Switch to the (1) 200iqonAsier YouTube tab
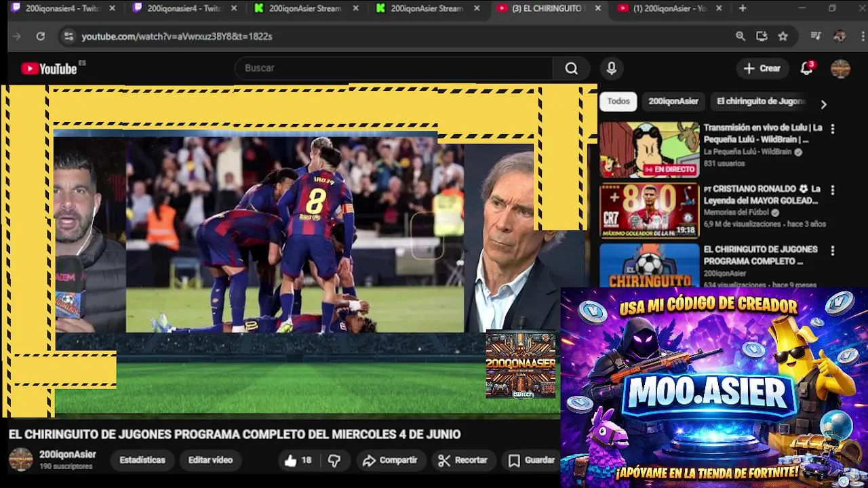Screen dimensions: 868x488 pos(670,8)
